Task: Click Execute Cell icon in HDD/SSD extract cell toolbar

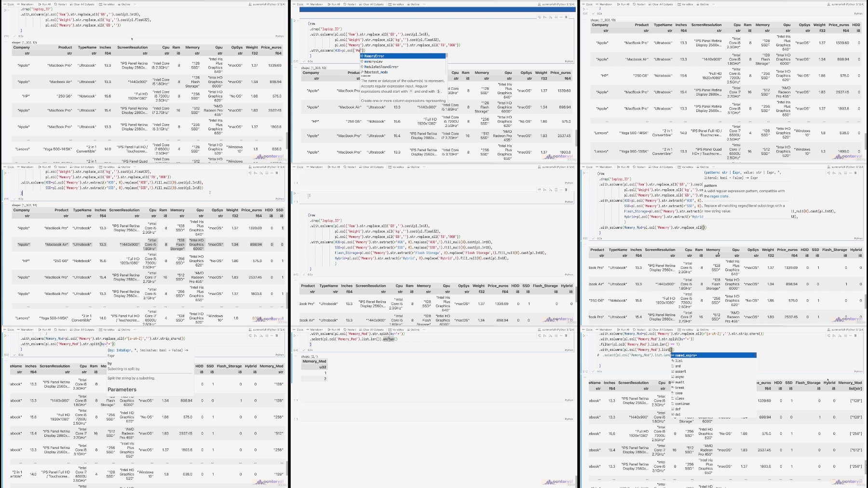Action: pyautogui.click(x=256, y=173)
